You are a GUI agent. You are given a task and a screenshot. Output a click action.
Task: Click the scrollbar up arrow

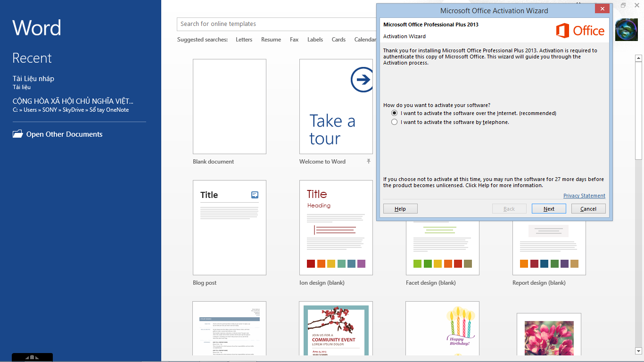pos(639,58)
